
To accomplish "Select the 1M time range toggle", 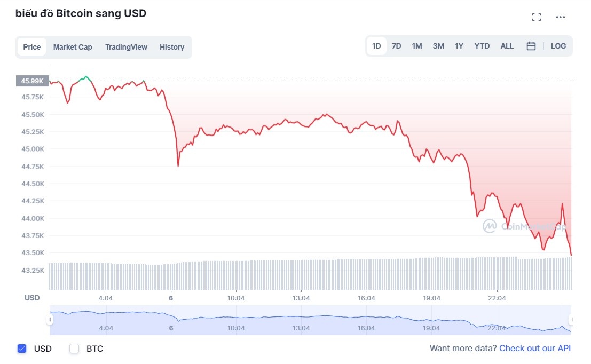I will pos(417,46).
